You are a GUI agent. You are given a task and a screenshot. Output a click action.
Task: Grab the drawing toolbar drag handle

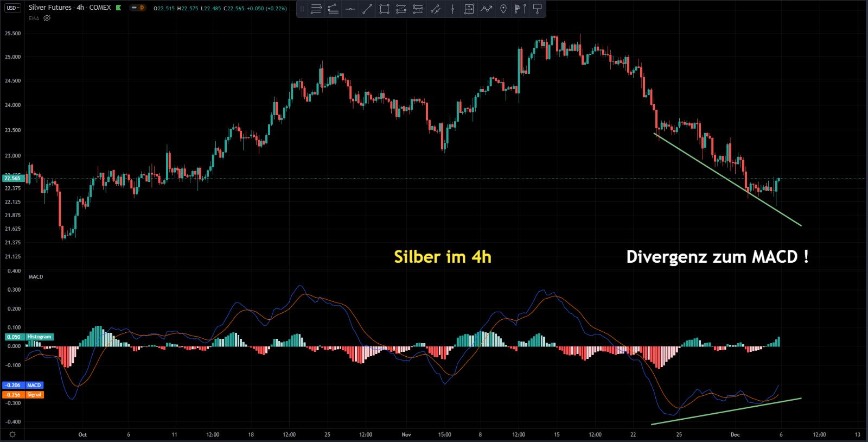click(x=302, y=9)
